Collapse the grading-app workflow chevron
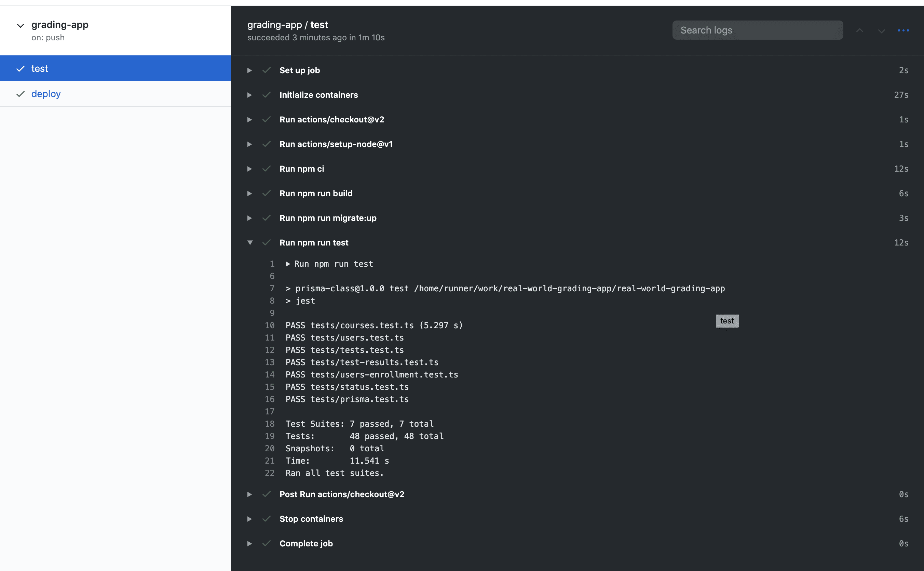 [x=21, y=26]
